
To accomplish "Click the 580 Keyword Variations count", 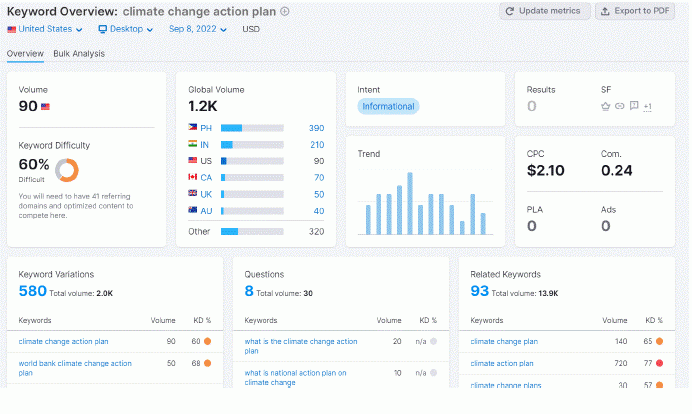I will point(33,291).
